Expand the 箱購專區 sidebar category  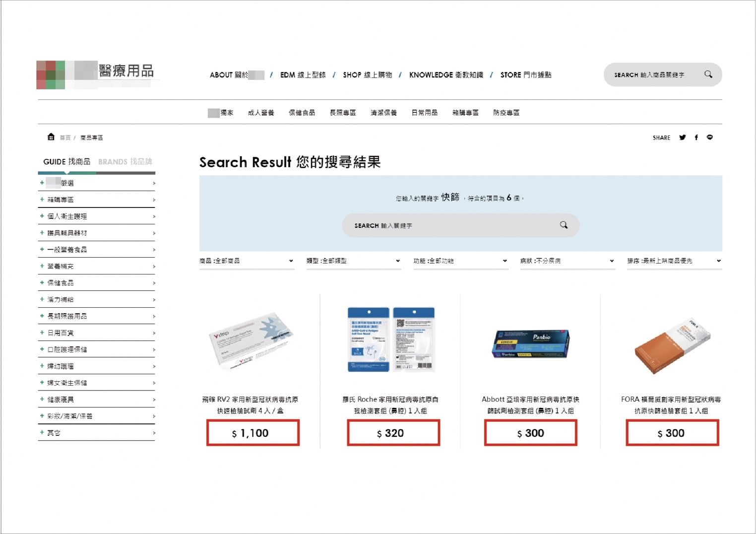click(x=97, y=200)
